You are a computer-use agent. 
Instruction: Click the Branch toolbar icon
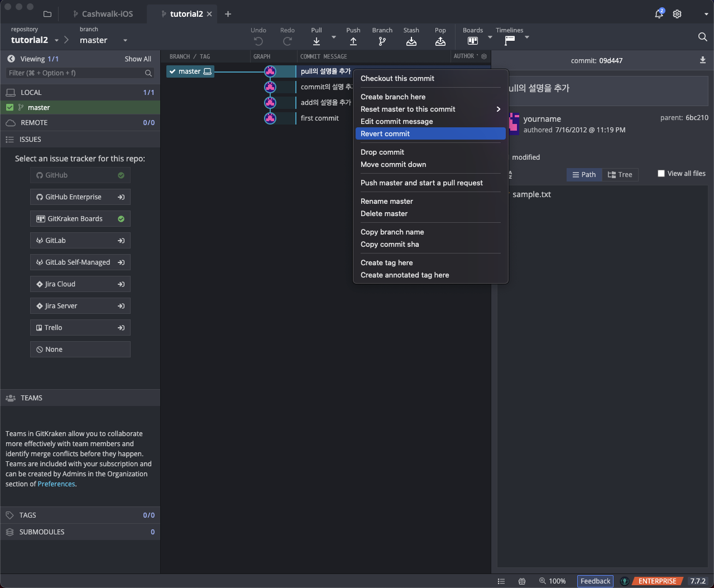(382, 41)
